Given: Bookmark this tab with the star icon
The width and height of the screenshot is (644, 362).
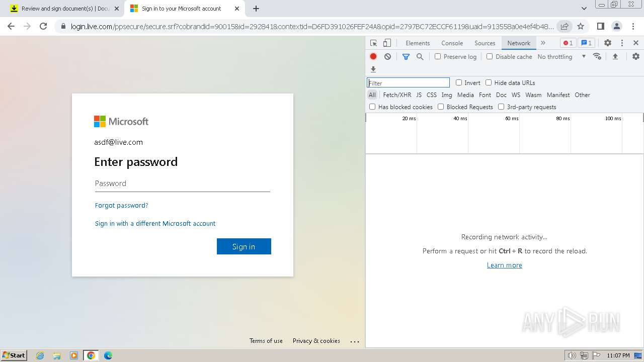Looking at the screenshot, I should pos(581,26).
